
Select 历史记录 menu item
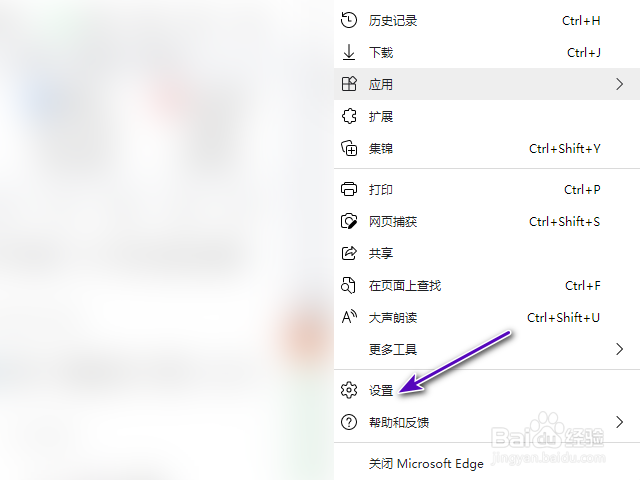(487, 20)
